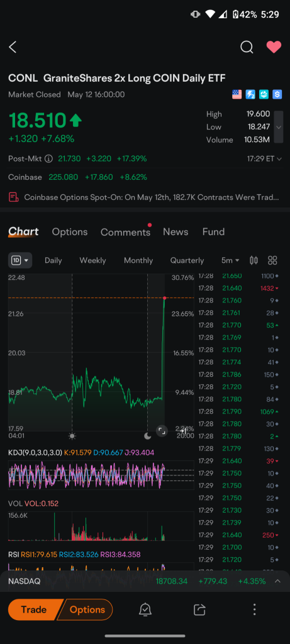Tap the US flag market icon
This screenshot has height=644, width=290.
point(237,94)
